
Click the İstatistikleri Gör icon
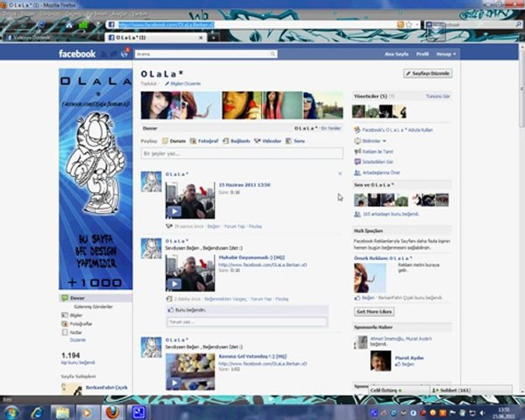pos(358,162)
